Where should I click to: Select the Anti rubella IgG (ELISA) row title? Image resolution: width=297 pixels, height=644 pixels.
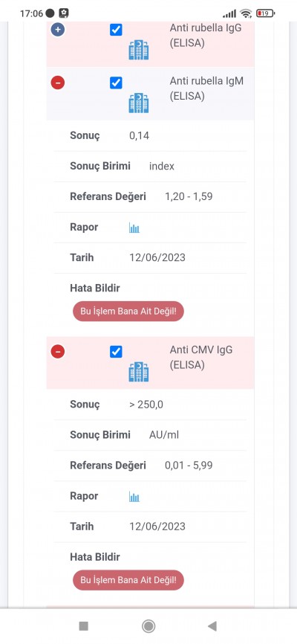(206, 35)
